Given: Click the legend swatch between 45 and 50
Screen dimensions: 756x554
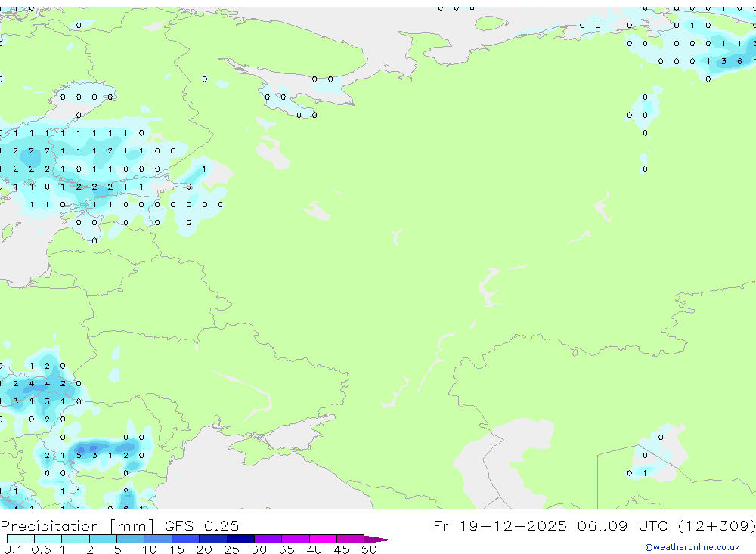Looking at the screenshot, I should click(x=351, y=539).
